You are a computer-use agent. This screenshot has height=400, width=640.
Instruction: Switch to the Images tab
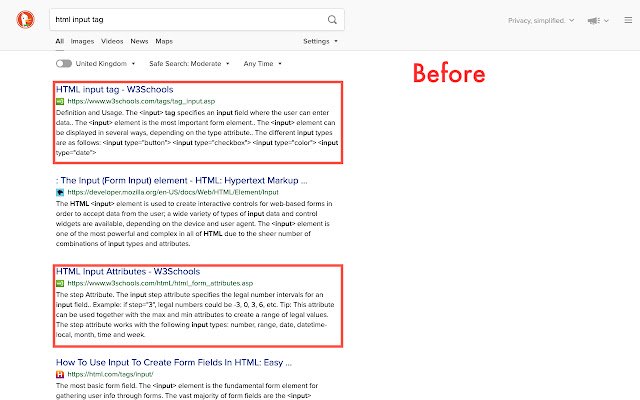(x=82, y=41)
